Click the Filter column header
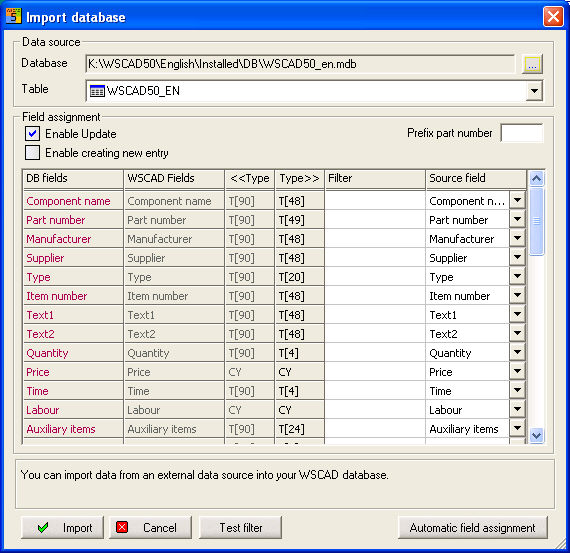Viewport: 570px width, 553px height. [x=375, y=179]
